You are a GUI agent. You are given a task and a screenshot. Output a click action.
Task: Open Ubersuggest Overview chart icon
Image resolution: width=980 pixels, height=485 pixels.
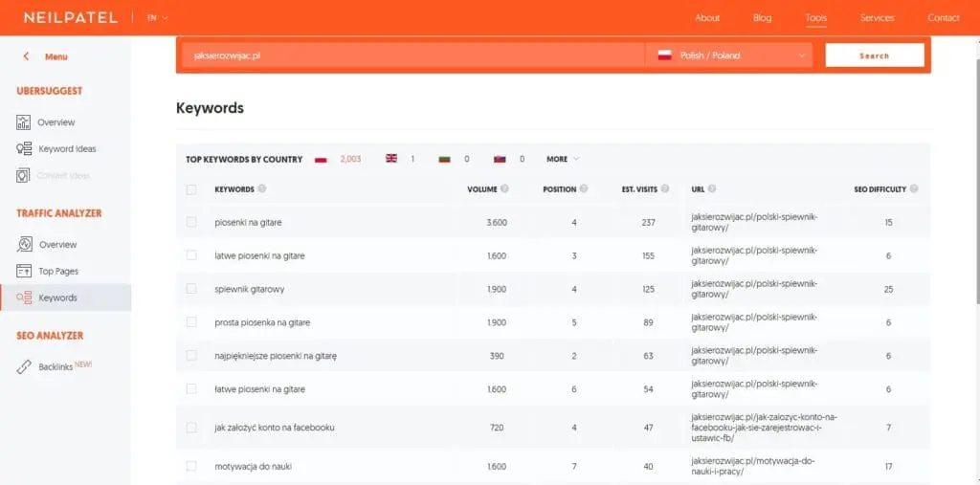[23, 121]
